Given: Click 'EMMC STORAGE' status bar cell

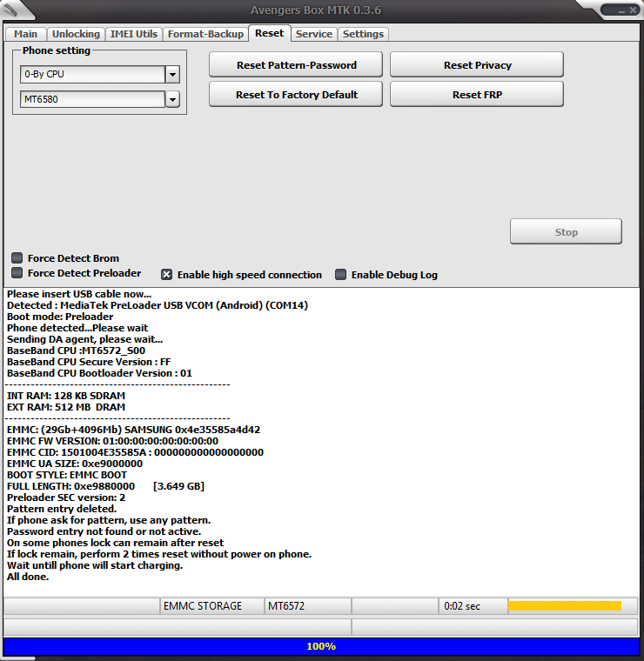Looking at the screenshot, I should point(212,606).
